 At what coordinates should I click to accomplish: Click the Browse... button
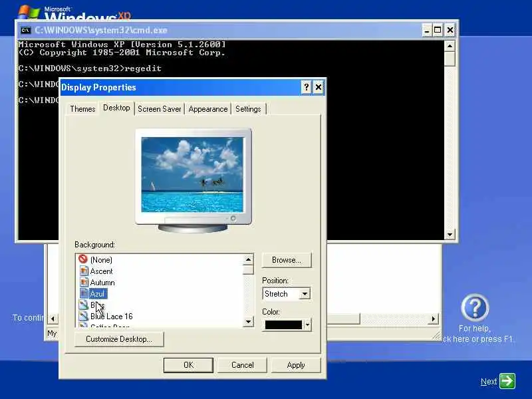[287, 260]
